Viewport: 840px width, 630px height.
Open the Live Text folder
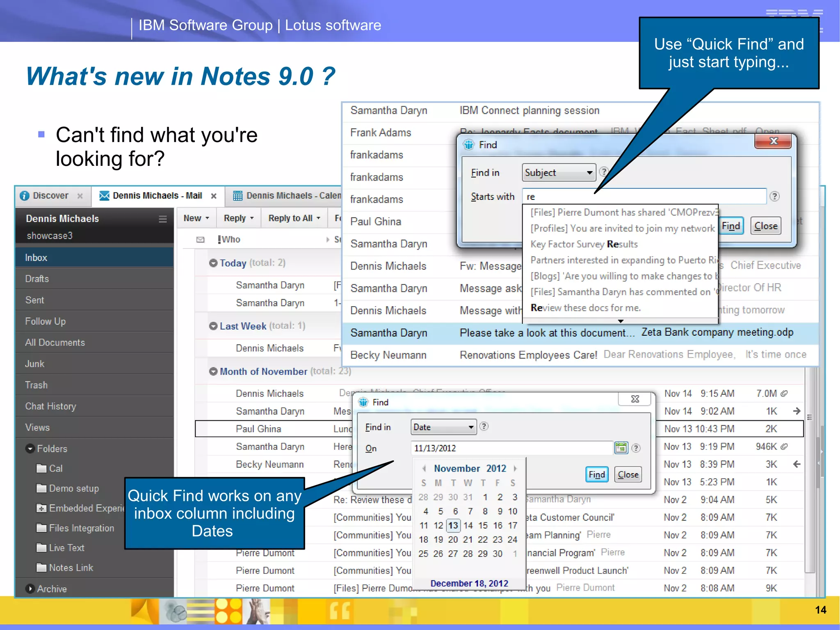pos(60,548)
